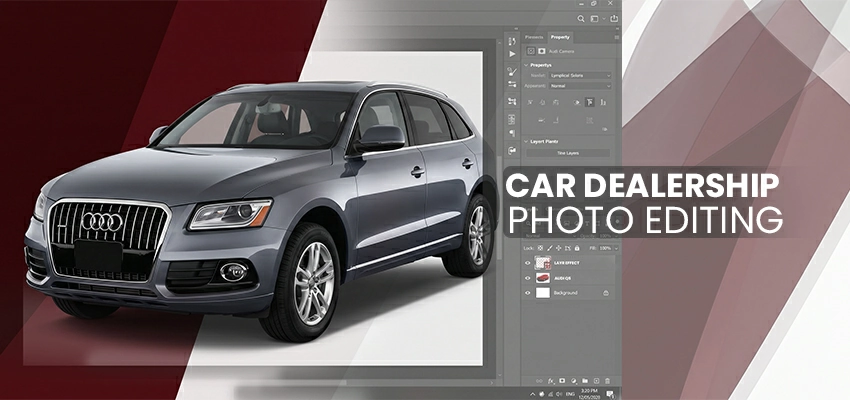This screenshot has width=850, height=400.
Task: Delete layer with trash icon
Action: [x=607, y=381]
